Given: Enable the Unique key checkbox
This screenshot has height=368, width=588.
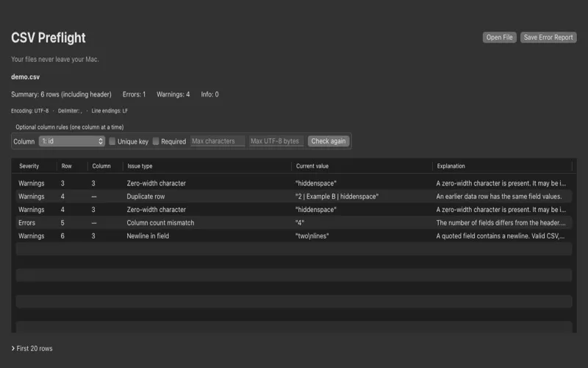Looking at the screenshot, I should coord(112,141).
